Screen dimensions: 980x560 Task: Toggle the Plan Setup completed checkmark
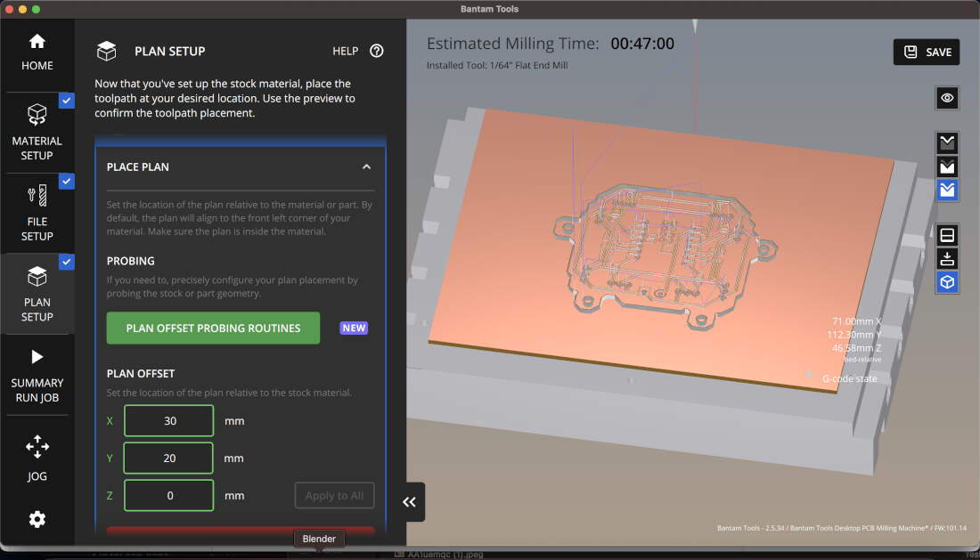coord(66,262)
